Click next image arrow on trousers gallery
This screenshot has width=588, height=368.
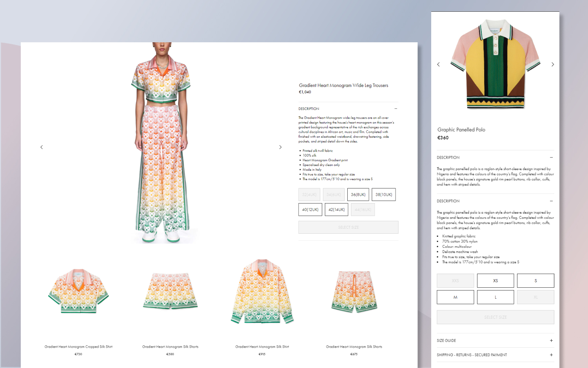point(280,147)
